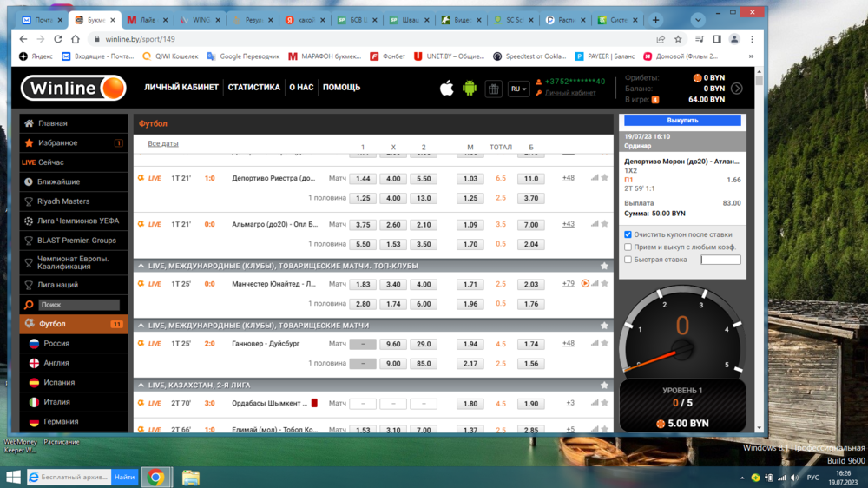
Task: Click the Winline logo
Action: 74,88
